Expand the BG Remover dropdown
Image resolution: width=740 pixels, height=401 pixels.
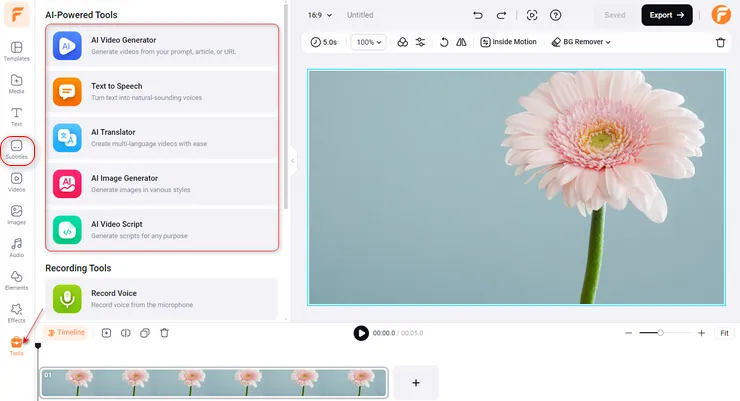tap(581, 42)
